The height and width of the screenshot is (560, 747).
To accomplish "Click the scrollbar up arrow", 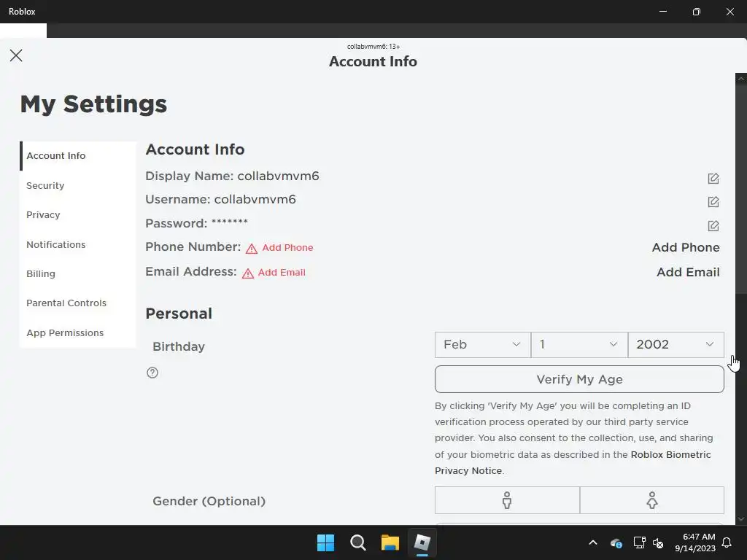I will 741,79.
